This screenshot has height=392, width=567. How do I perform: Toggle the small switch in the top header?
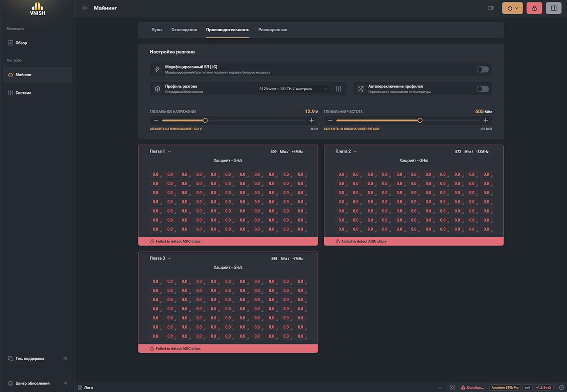(x=491, y=8)
